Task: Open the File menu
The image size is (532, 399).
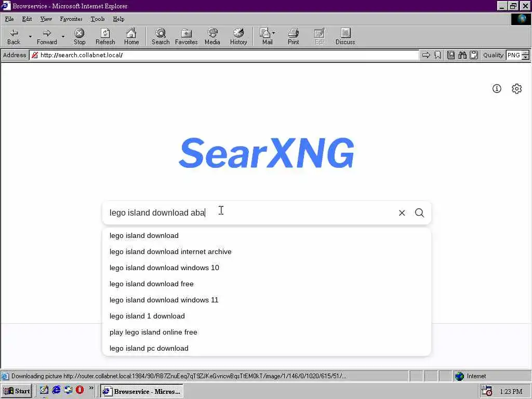Action: click(x=9, y=19)
